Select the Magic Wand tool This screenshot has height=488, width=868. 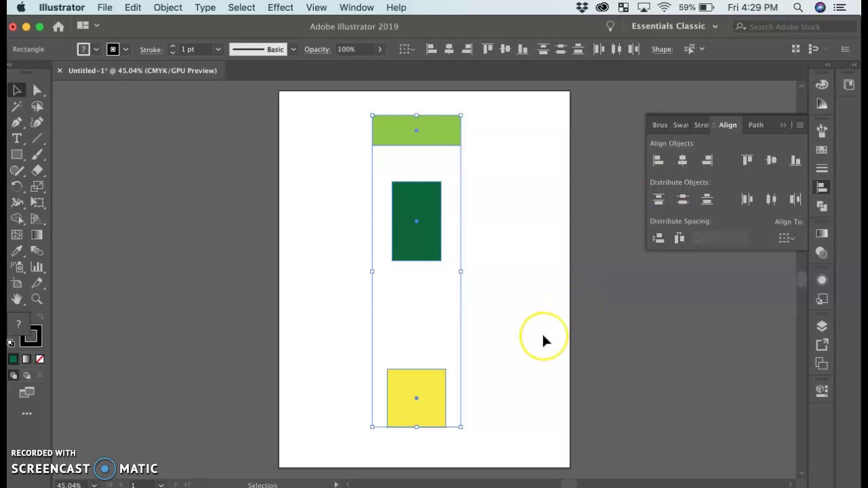tap(17, 106)
